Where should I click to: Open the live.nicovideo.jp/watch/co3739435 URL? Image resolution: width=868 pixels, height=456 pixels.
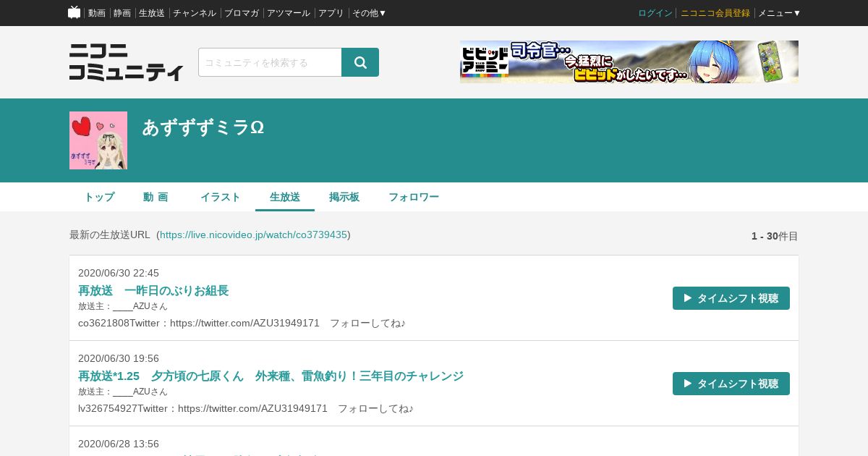click(x=254, y=235)
